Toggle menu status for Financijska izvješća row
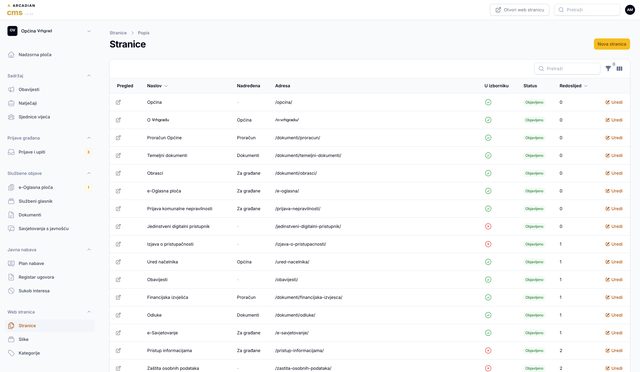Viewport: 640px width, 372px height. point(488,298)
